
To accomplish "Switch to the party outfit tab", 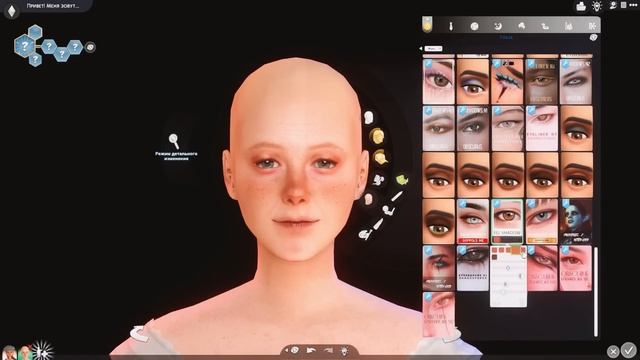I will pos(521,26).
